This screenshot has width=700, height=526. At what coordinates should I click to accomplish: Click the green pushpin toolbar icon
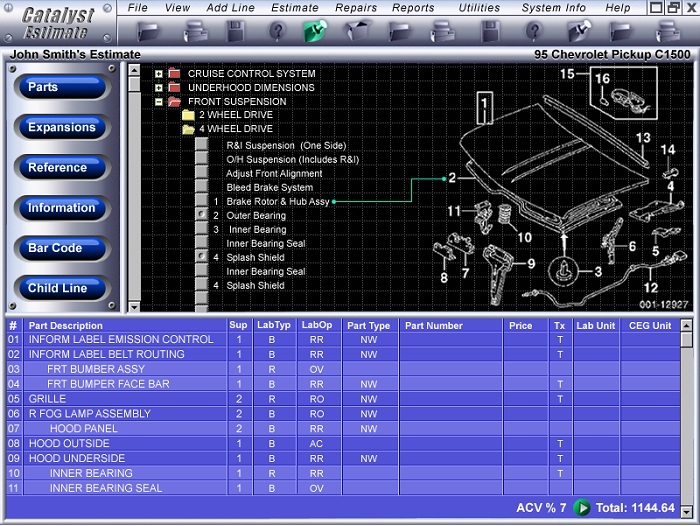(315, 31)
